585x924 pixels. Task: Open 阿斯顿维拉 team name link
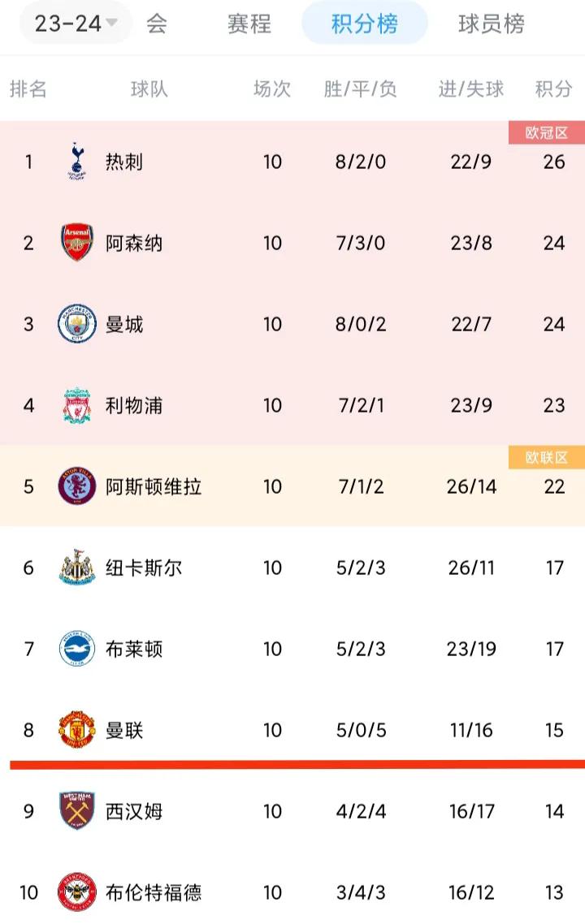click(154, 486)
